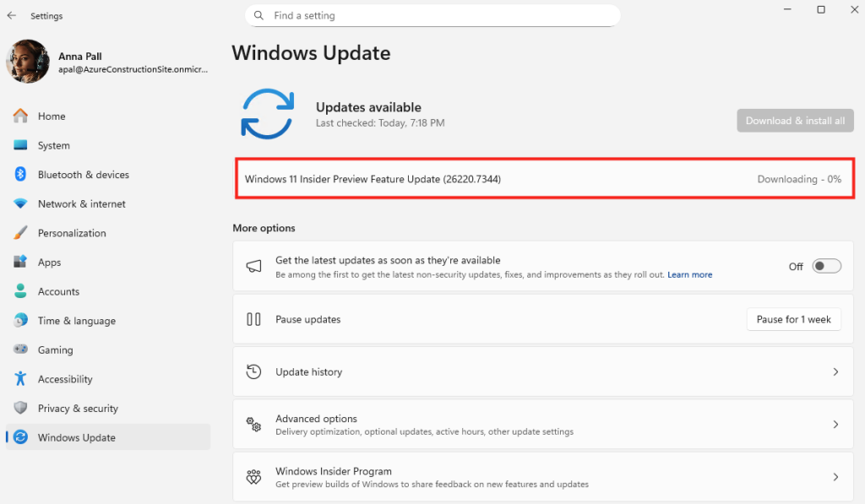865x504 pixels.
Task: Click the Windows Insider Program hearts icon
Action: [x=253, y=477]
